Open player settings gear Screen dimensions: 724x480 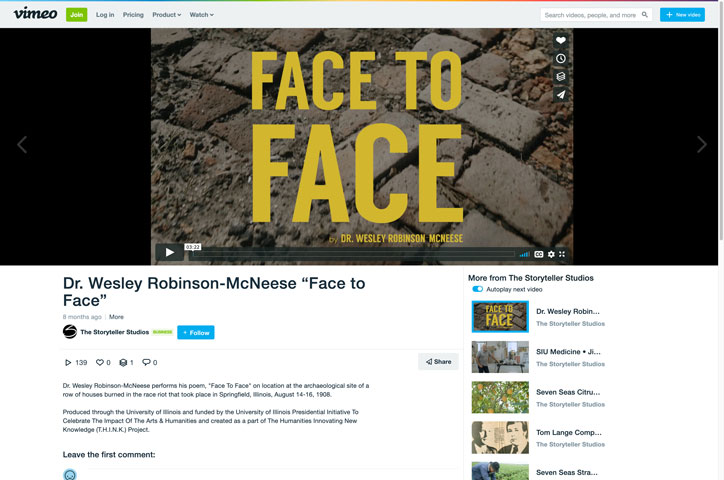551,254
